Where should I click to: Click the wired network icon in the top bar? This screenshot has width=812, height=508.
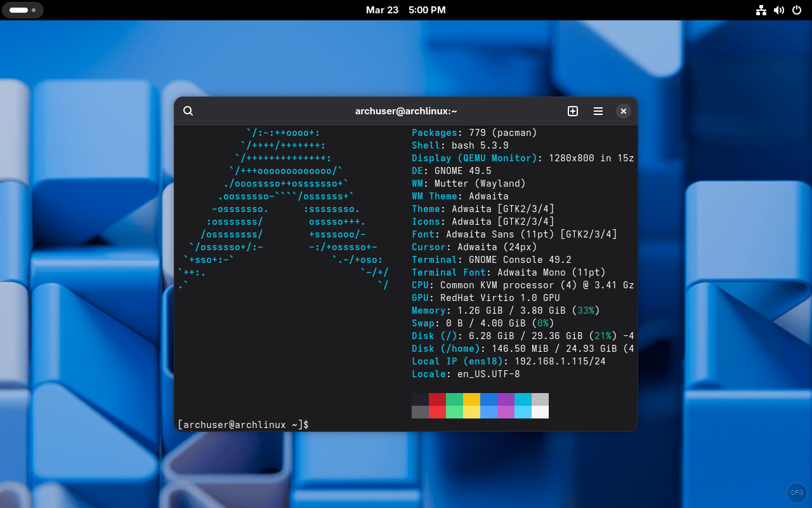pyautogui.click(x=761, y=10)
